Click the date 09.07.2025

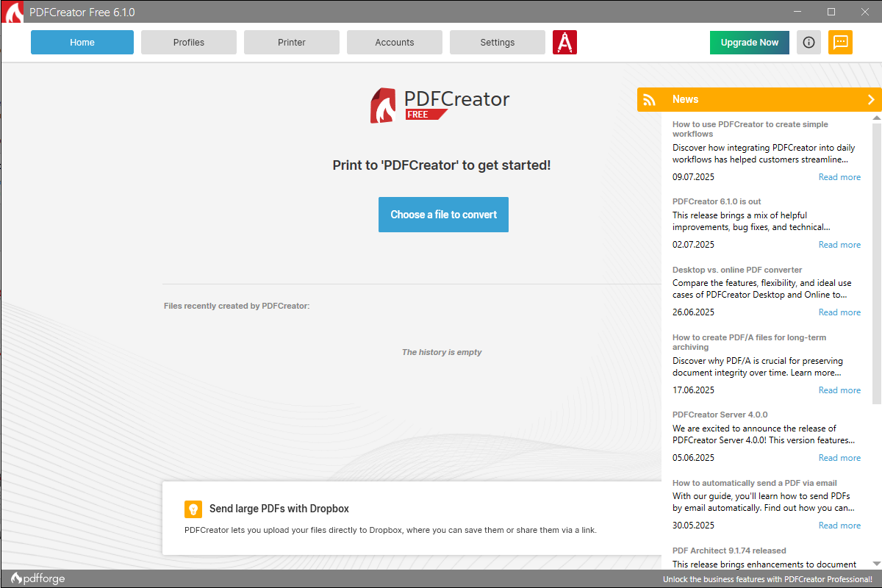coord(693,177)
